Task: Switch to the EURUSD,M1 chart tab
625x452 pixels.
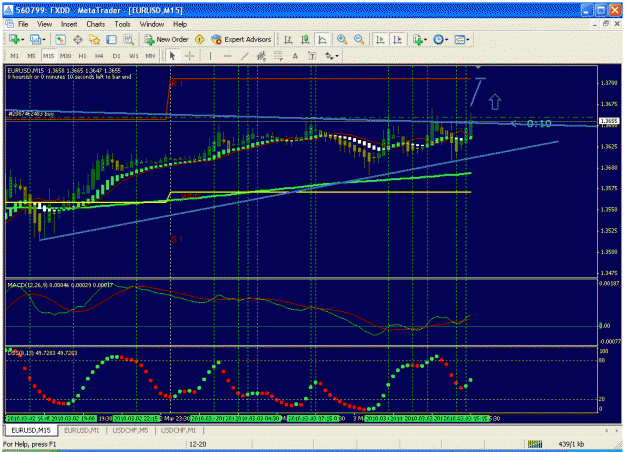Action: click(82, 430)
